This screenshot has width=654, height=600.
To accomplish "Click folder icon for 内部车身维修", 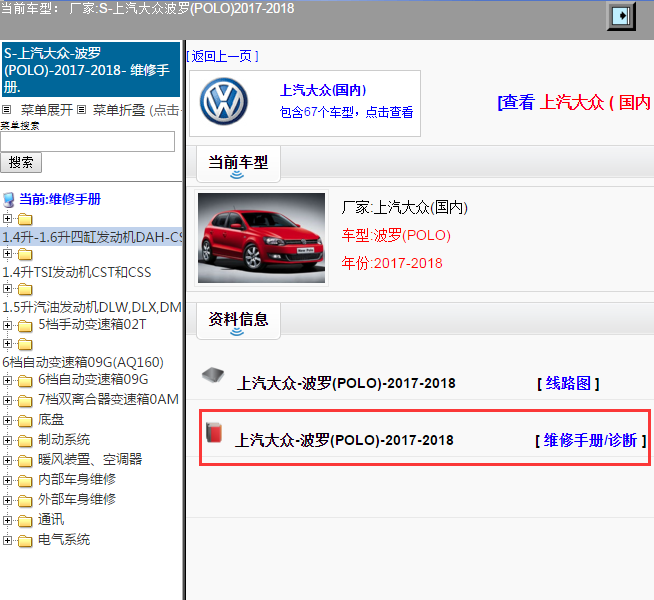I will click(x=25, y=481).
